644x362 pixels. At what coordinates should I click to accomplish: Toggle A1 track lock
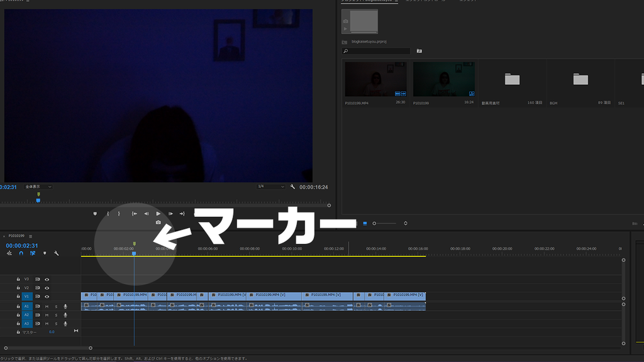tap(18, 306)
